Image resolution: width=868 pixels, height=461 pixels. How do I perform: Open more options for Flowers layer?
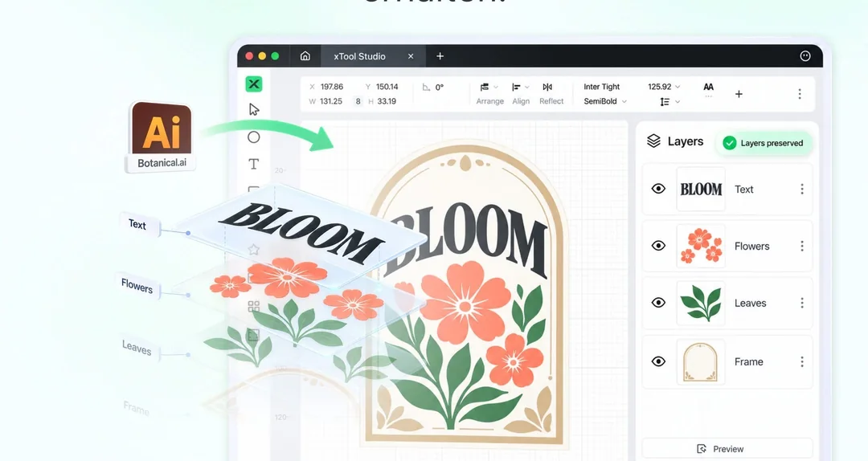[801, 247]
